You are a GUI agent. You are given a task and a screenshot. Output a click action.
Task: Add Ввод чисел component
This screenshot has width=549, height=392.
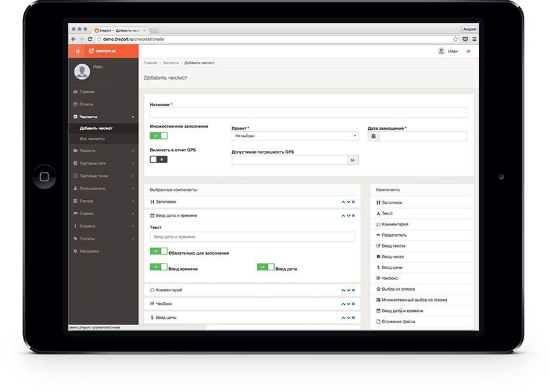pos(422,257)
